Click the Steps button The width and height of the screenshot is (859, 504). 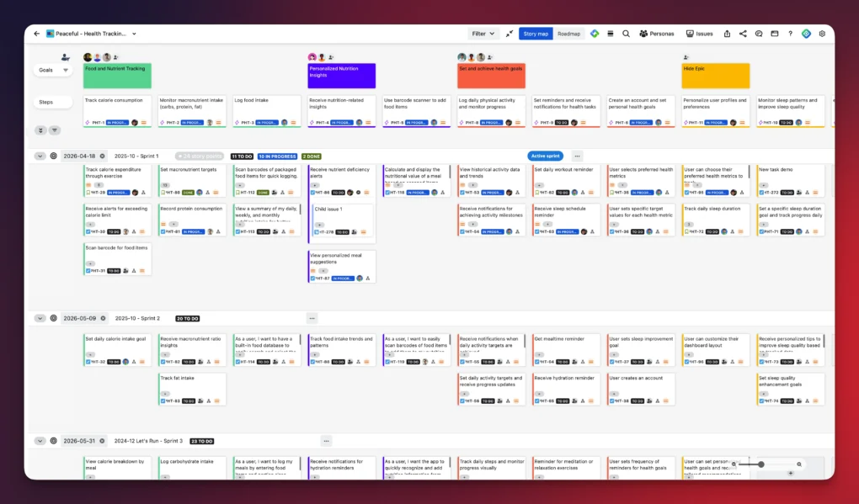pyautogui.click(x=52, y=102)
